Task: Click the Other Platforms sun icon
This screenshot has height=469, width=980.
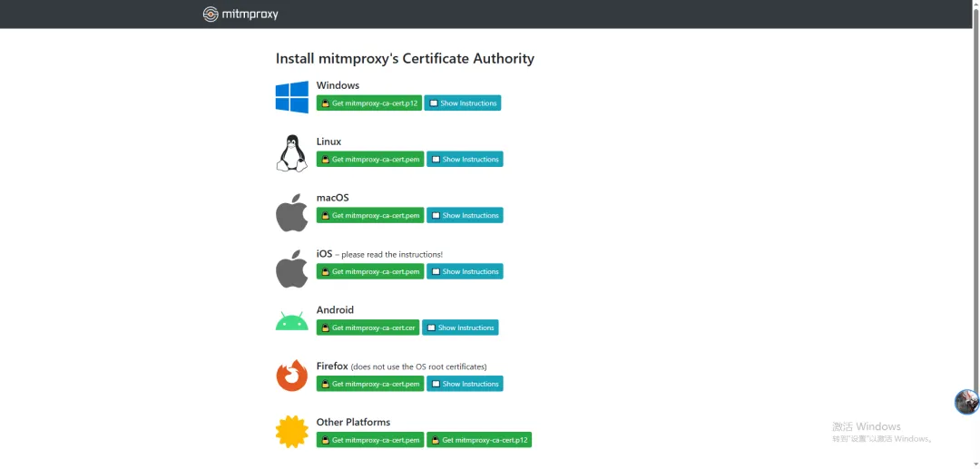Action: click(x=292, y=432)
